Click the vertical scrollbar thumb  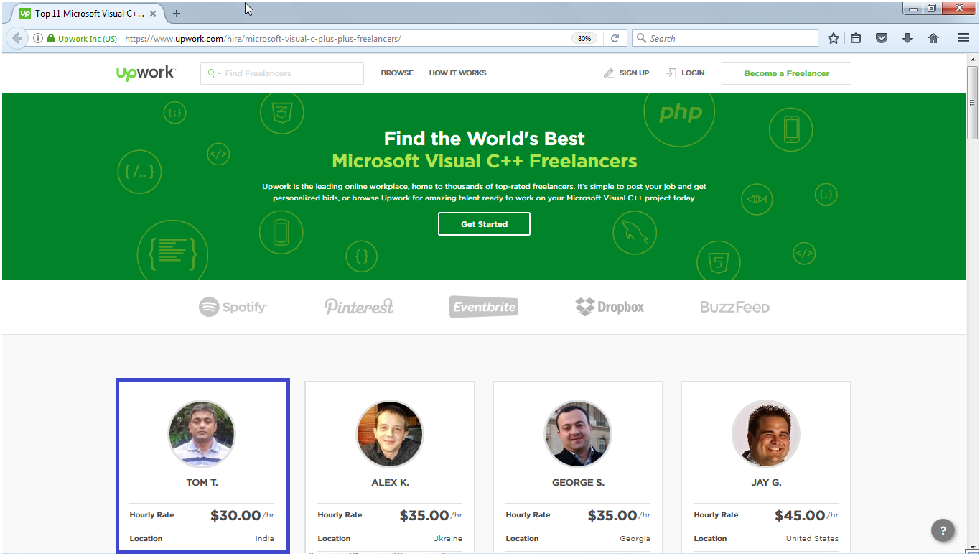[x=973, y=102]
